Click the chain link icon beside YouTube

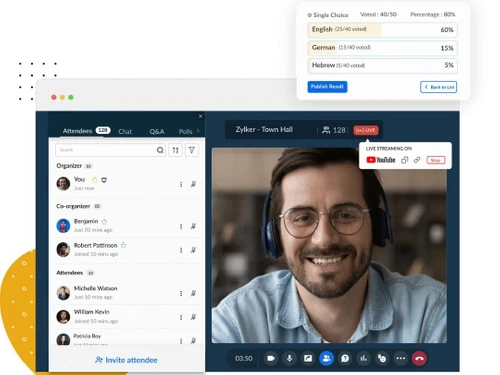click(x=417, y=160)
